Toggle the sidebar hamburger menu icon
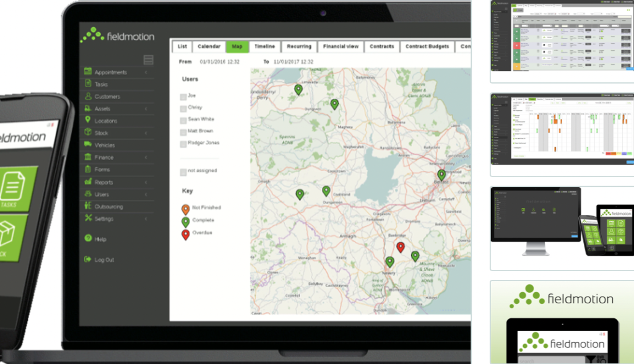This screenshot has height=364, width=634. pos(149,60)
